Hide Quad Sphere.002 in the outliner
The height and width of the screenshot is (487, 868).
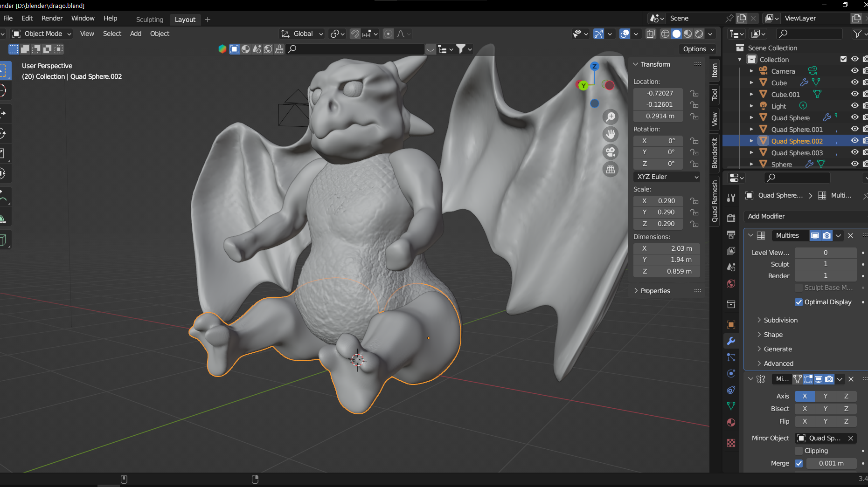click(854, 141)
